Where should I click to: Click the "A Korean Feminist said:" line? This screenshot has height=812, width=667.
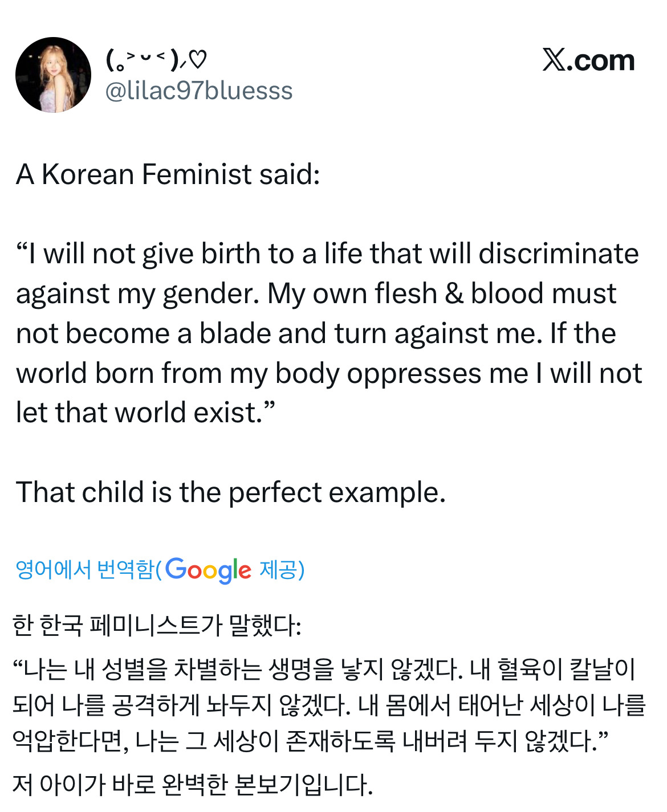pyautogui.click(x=168, y=174)
